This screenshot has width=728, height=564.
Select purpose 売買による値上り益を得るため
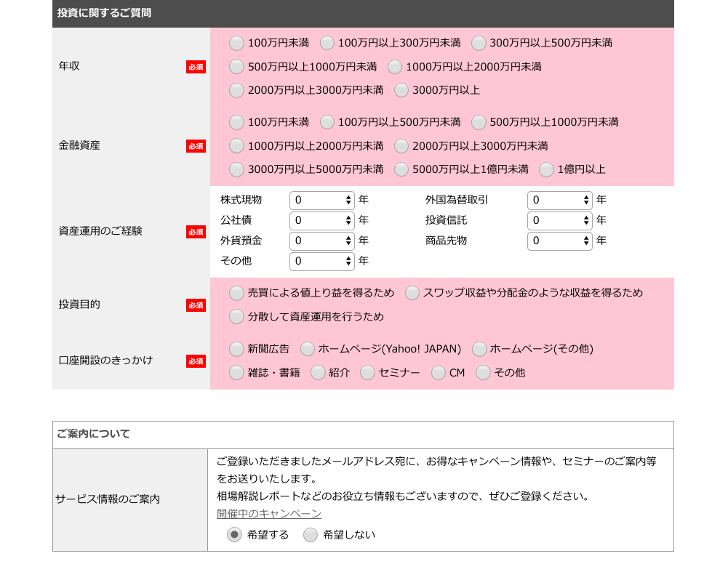coord(236,293)
